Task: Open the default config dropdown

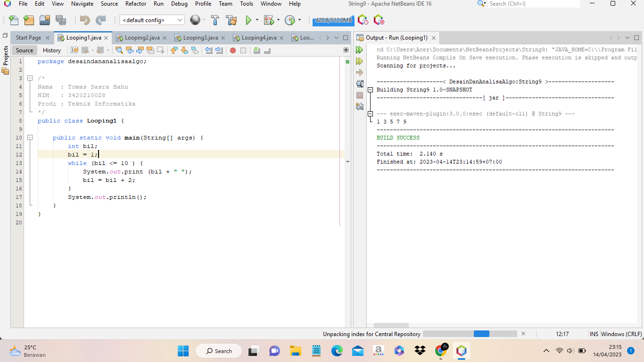Action: click(x=152, y=20)
